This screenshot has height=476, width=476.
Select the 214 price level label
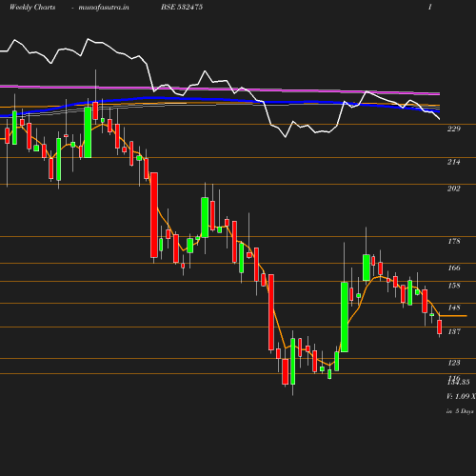tap(454, 162)
